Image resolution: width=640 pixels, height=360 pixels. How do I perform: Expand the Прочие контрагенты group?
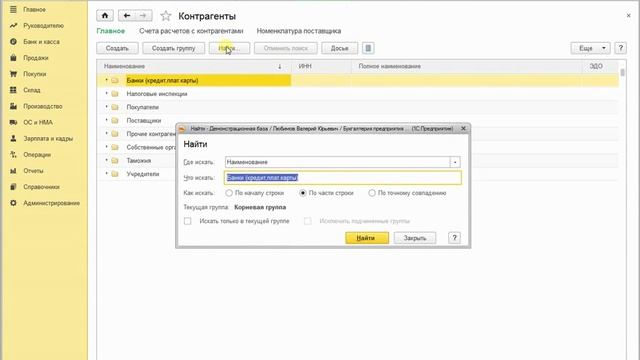coord(106,133)
